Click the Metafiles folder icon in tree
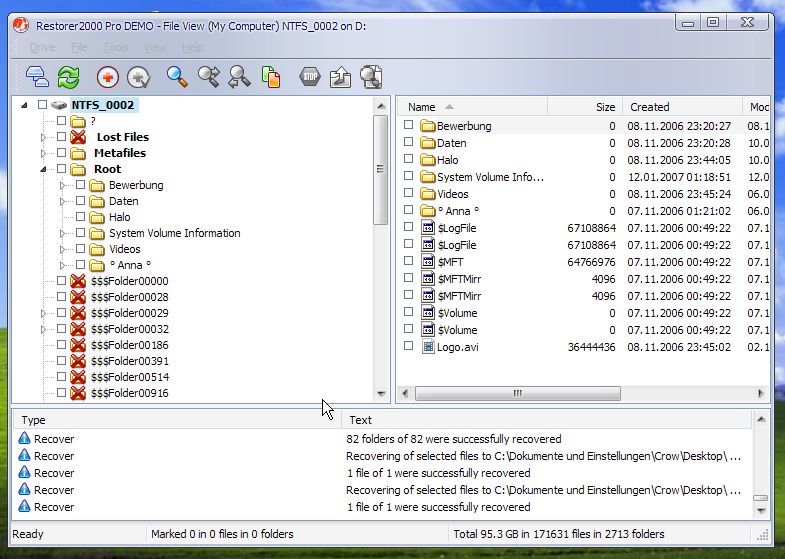 point(78,153)
